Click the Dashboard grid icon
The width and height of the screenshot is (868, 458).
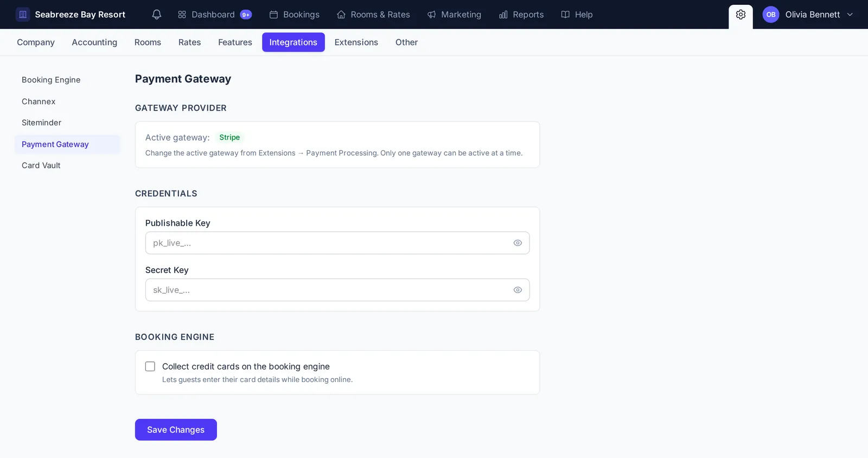tap(182, 15)
